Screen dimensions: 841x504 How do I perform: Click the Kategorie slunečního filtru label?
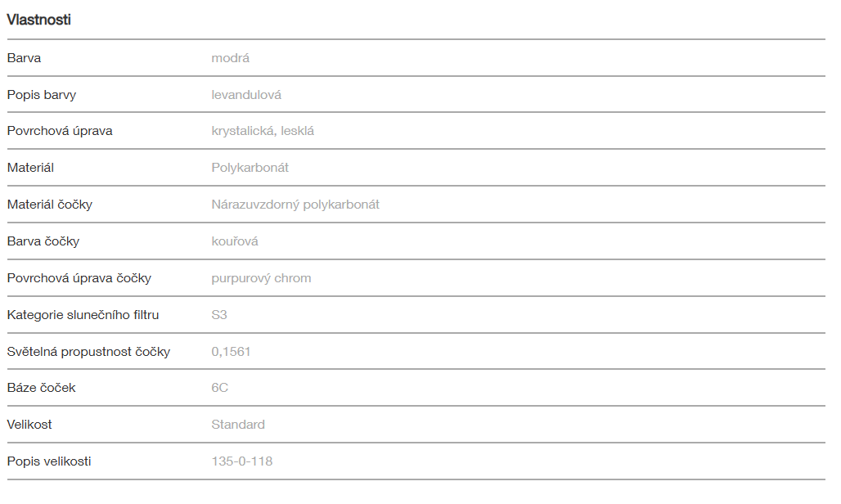83,315
